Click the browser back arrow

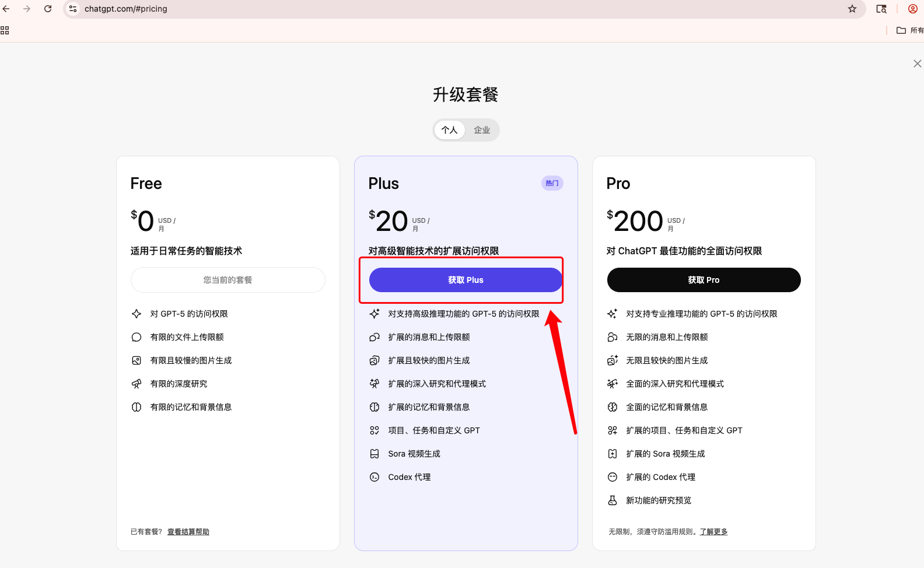point(6,9)
